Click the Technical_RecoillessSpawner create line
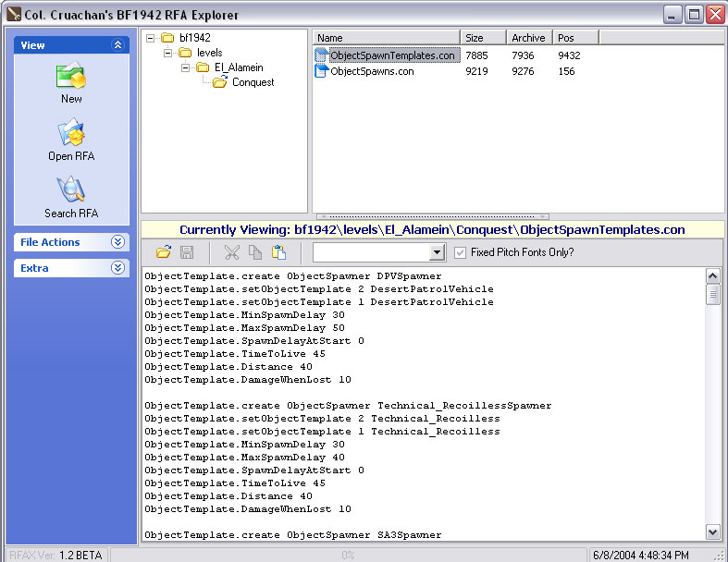728x562 pixels. point(348,405)
